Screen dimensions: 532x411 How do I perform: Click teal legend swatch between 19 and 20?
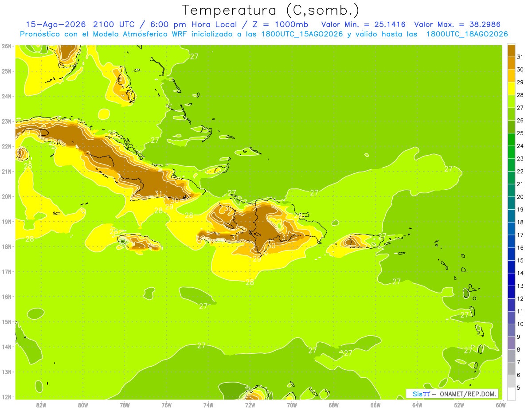click(511, 203)
